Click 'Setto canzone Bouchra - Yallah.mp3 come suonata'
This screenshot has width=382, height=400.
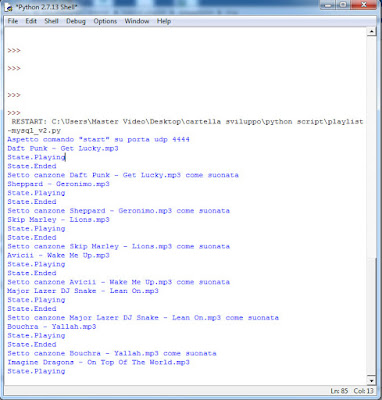point(112,353)
